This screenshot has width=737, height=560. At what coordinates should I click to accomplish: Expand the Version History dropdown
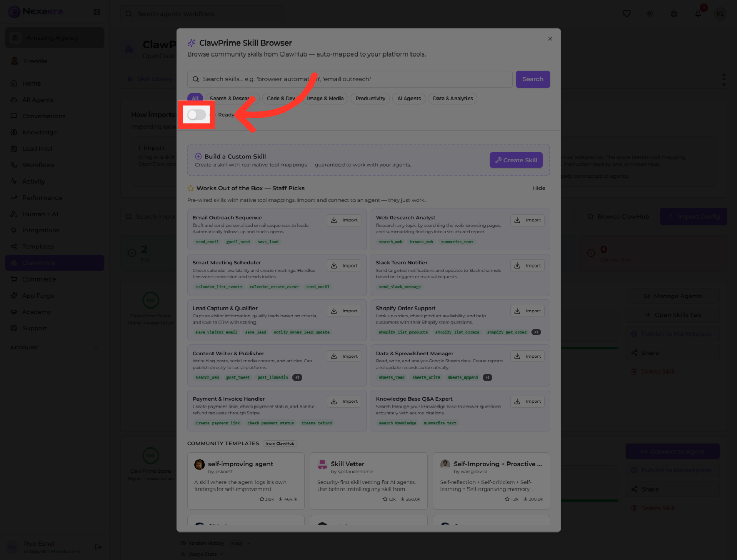point(217,543)
